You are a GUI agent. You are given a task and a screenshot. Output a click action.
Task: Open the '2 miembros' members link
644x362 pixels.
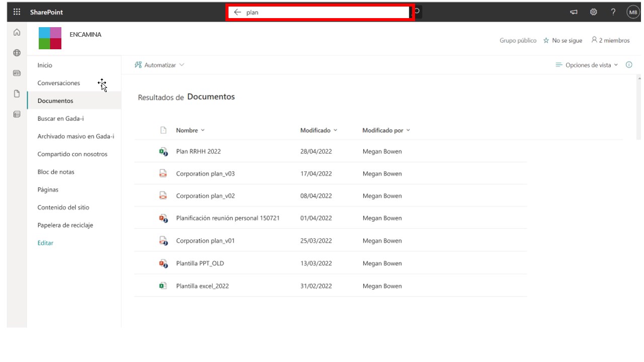click(x=610, y=40)
